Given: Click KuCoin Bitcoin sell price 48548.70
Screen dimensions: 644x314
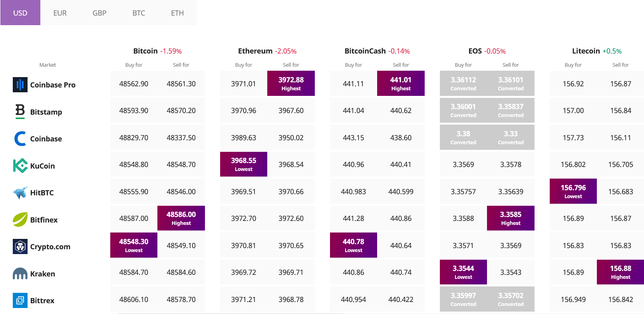Looking at the screenshot, I should point(181,165).
